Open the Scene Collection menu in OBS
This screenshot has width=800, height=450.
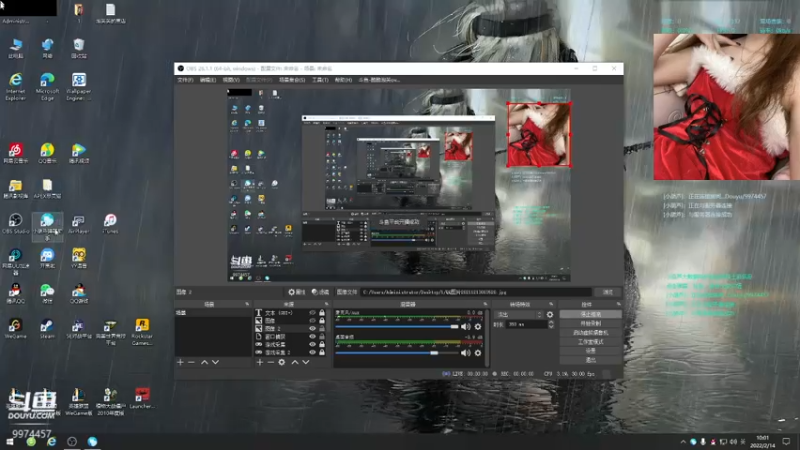[x=292, y=80]
